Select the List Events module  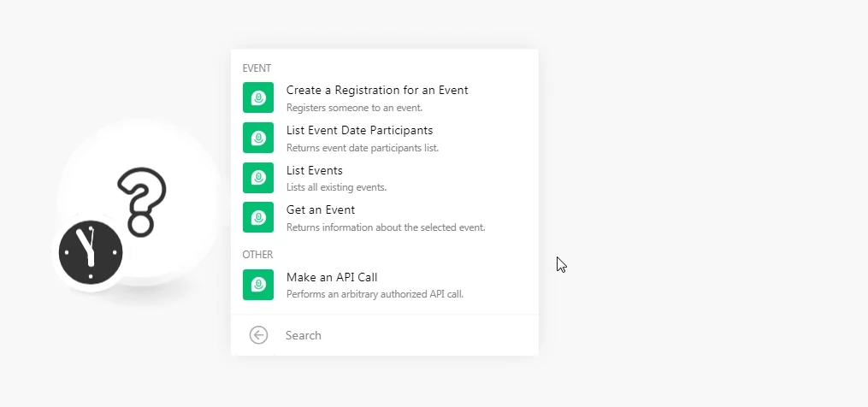coord(385,178)
